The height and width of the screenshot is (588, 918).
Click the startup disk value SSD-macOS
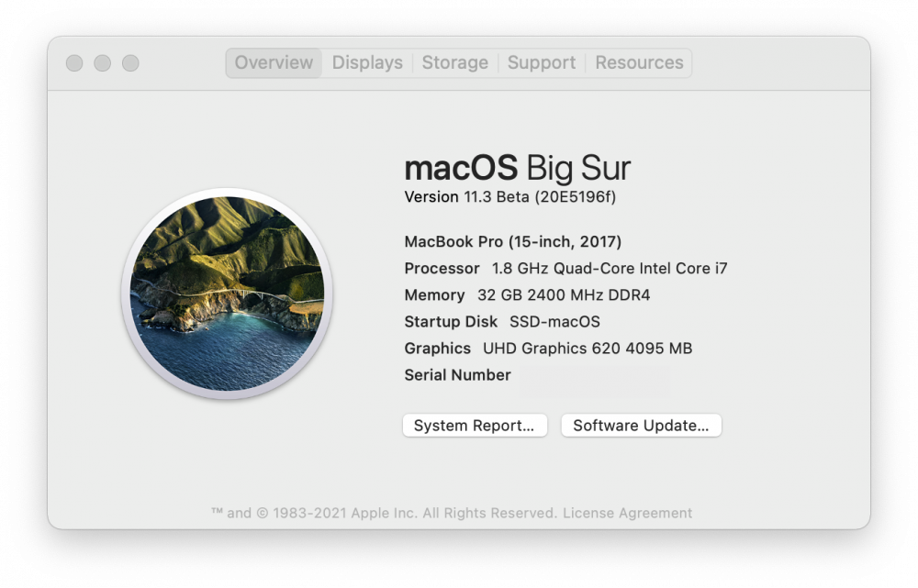[554, 322]
